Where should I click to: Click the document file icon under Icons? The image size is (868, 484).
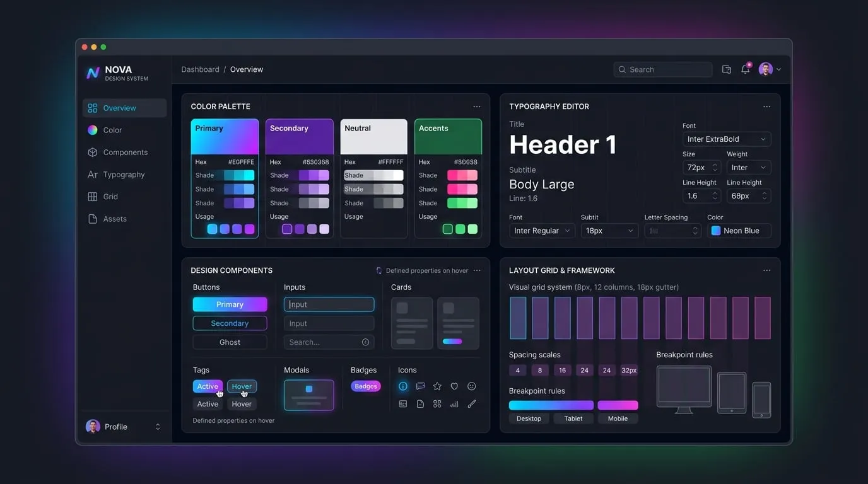[x=420, y=404]
